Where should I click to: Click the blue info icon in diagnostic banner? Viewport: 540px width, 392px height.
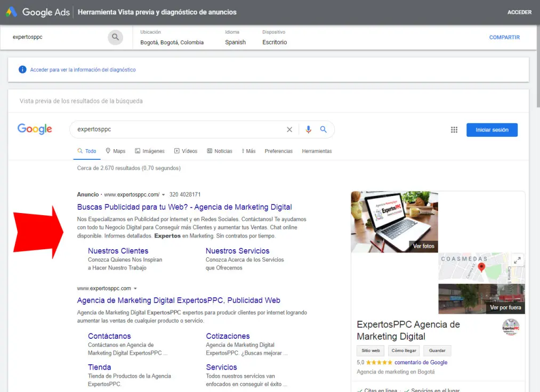coord(22,70)
